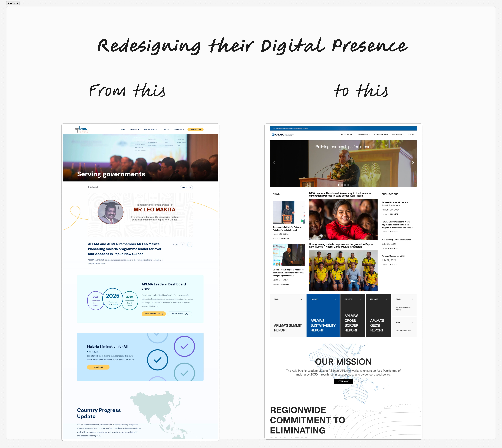Click the under-construction blue notice banner
The image size is (502, 448).
[x=343, y=129]
